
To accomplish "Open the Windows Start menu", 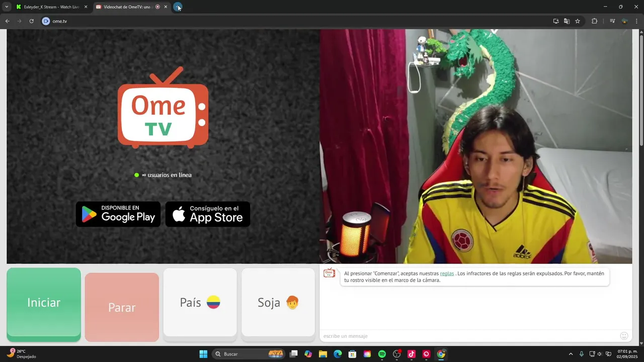I will coord(203,354).
